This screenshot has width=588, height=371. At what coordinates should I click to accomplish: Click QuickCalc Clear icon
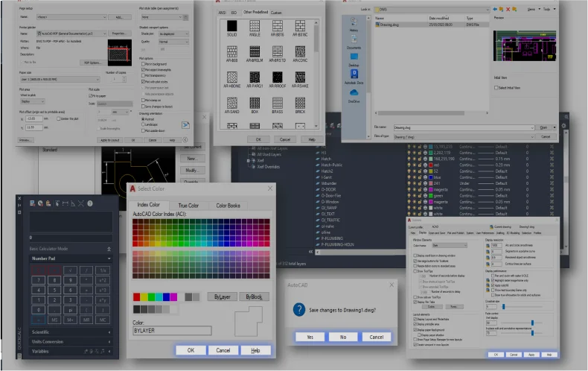click(x=32, y=203)
